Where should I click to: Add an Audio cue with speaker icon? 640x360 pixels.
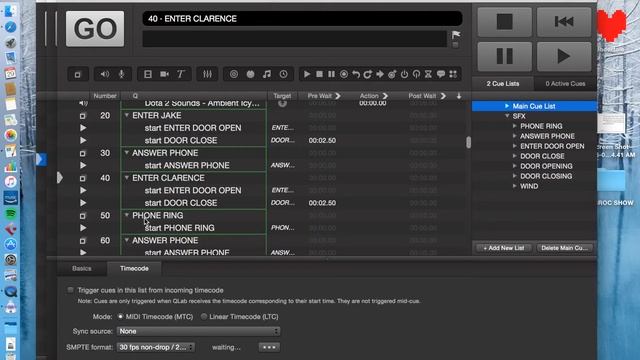105,74
